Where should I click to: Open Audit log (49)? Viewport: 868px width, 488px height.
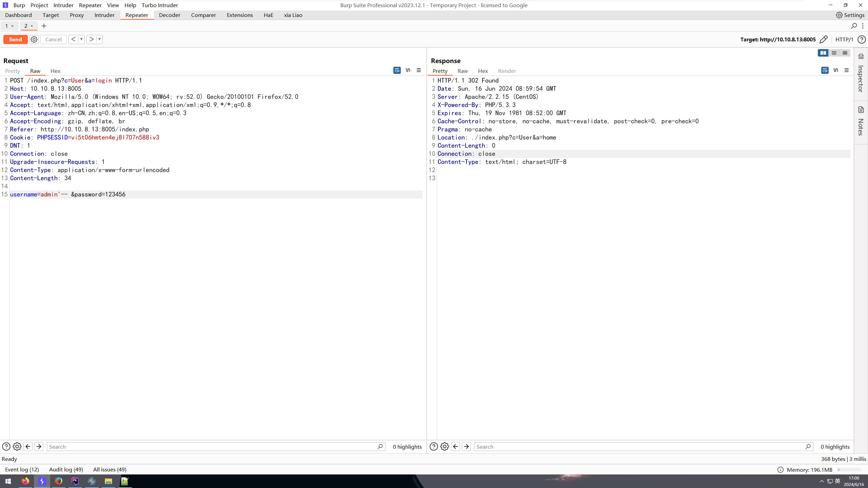(x=66, y=470)
